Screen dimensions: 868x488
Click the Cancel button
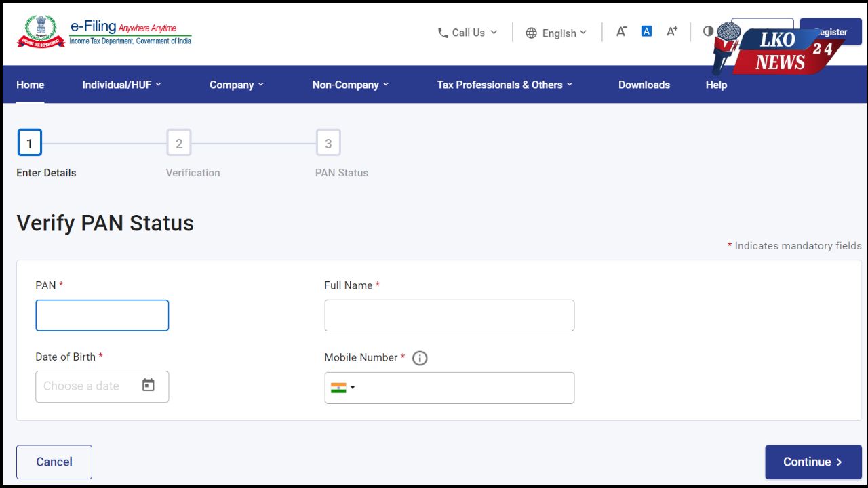click(54, 462)
